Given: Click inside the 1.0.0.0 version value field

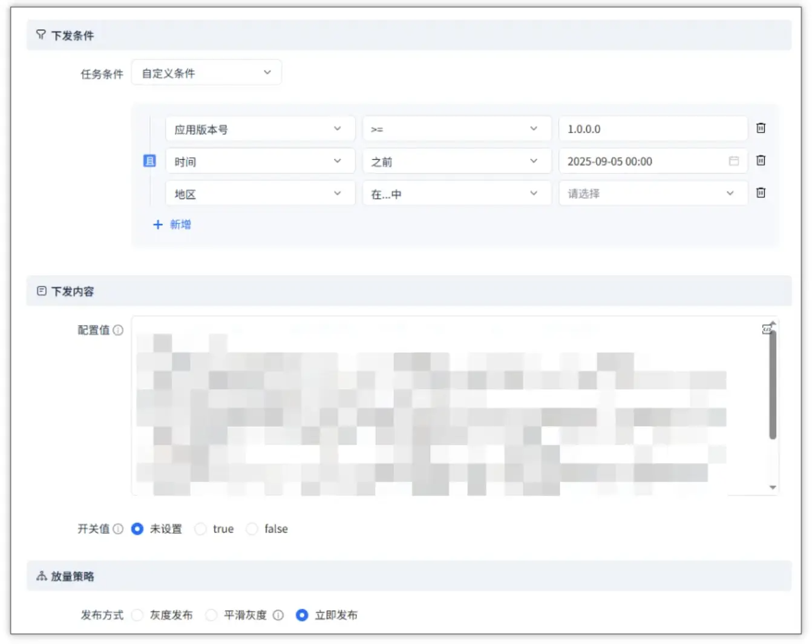Looking at the screenshot, I should point(653,128).
